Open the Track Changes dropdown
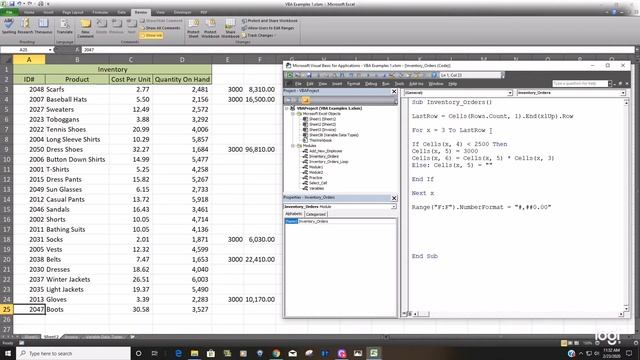Image resolution: width=640 pixels, height=360 pixels. (x=258, y=35)
